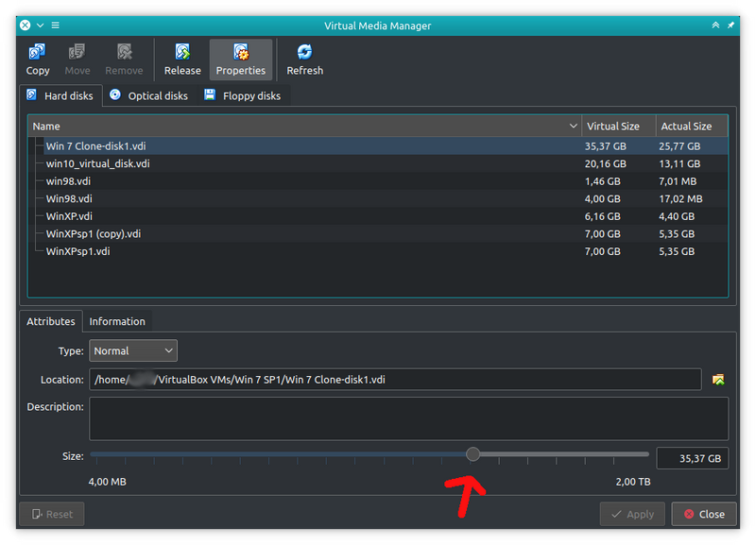Open the Type dropdown set to Normal

pyautogui.click(x=133, y=350)
